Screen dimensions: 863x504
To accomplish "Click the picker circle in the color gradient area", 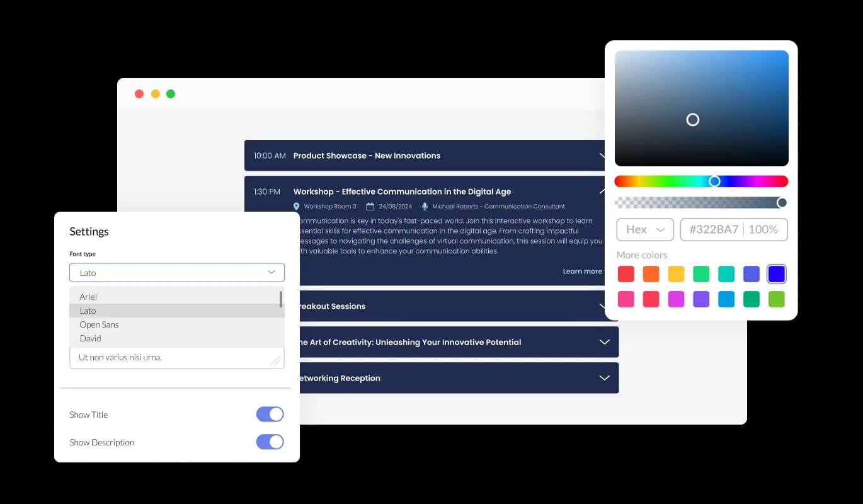I will point(692,120).
